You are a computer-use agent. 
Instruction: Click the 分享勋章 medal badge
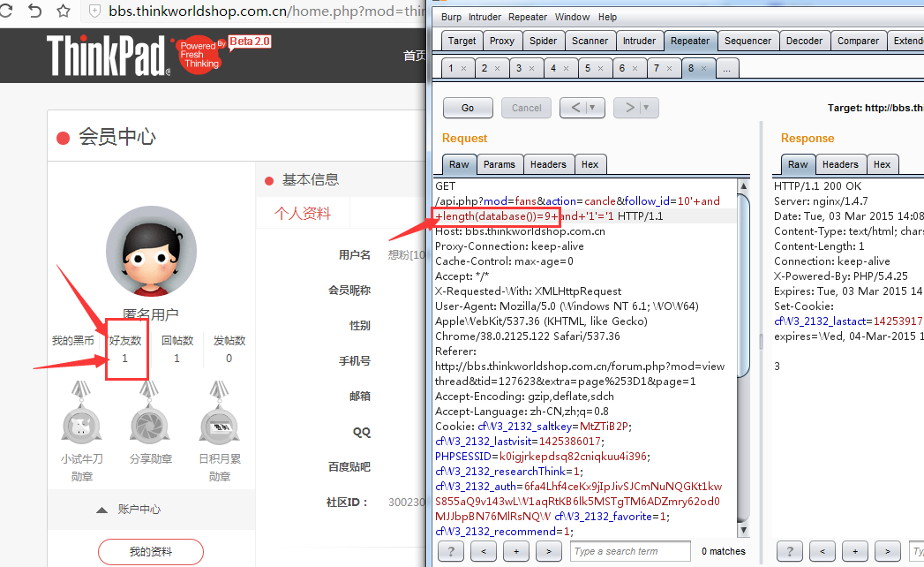pos(150,413)
